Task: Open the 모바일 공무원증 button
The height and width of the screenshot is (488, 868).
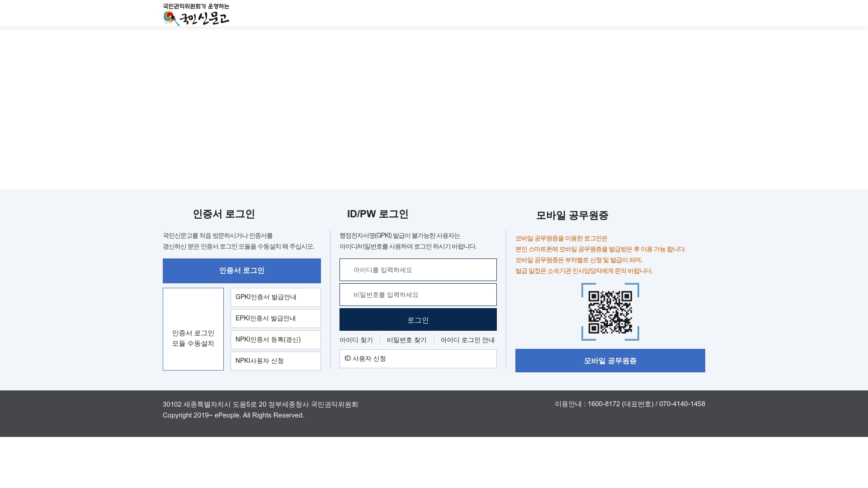Action: [x=610, y=361]
